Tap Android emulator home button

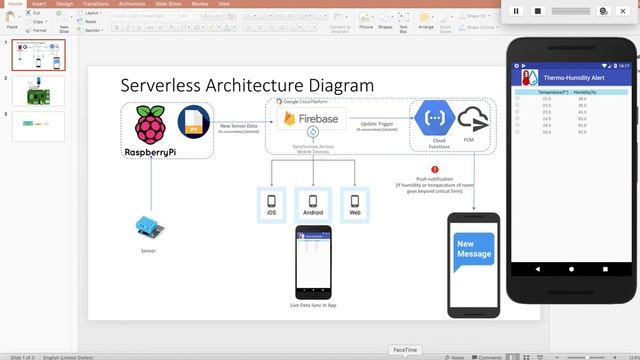point(571,269)
